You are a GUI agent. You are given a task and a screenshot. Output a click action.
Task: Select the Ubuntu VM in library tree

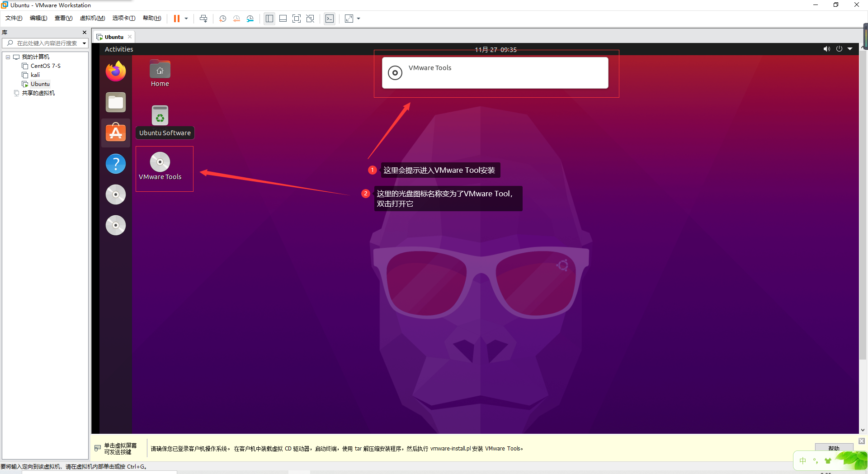point(40,84)
